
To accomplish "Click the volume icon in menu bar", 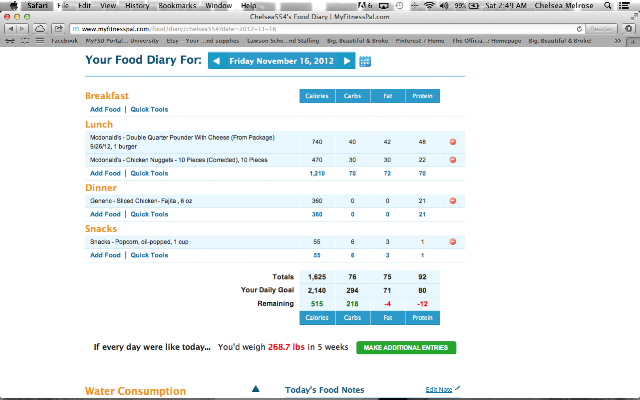I will tap(444, 6).
